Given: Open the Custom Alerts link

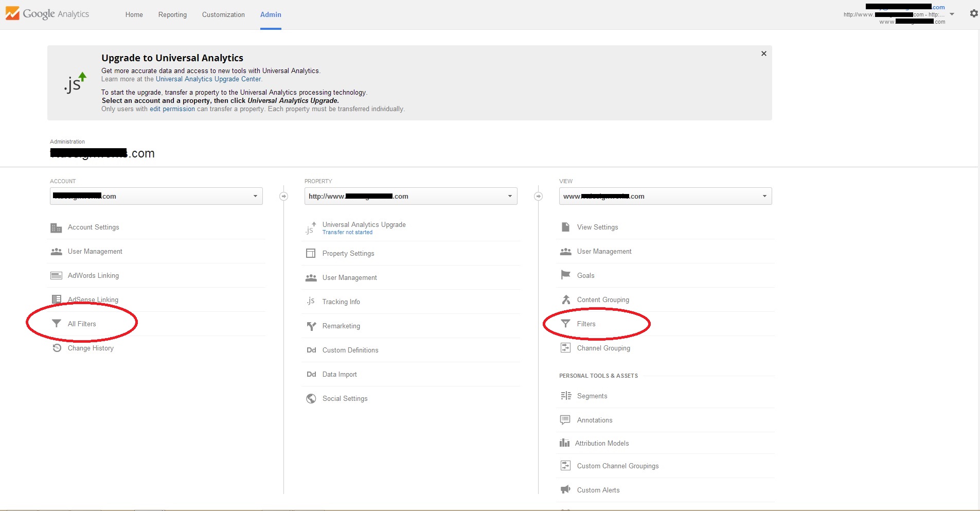Looking at the screenshot, I should pos(598,490).
